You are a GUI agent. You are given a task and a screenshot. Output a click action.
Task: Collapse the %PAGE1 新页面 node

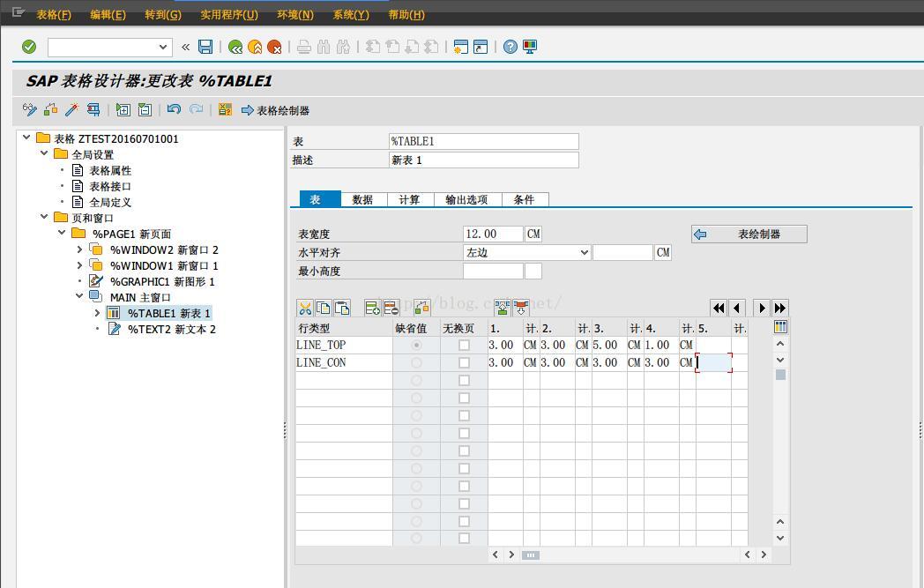pos(62,233)
